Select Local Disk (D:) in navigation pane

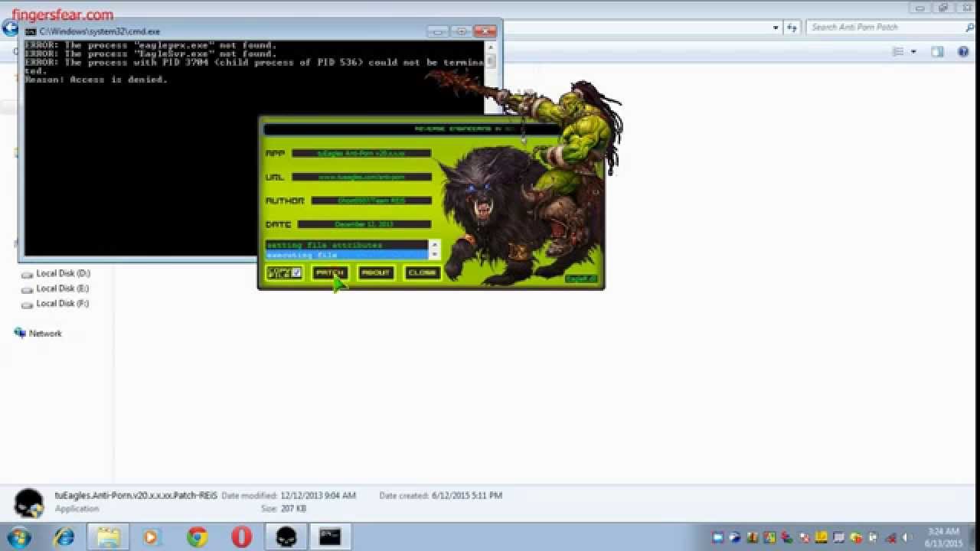pos(63,273)
